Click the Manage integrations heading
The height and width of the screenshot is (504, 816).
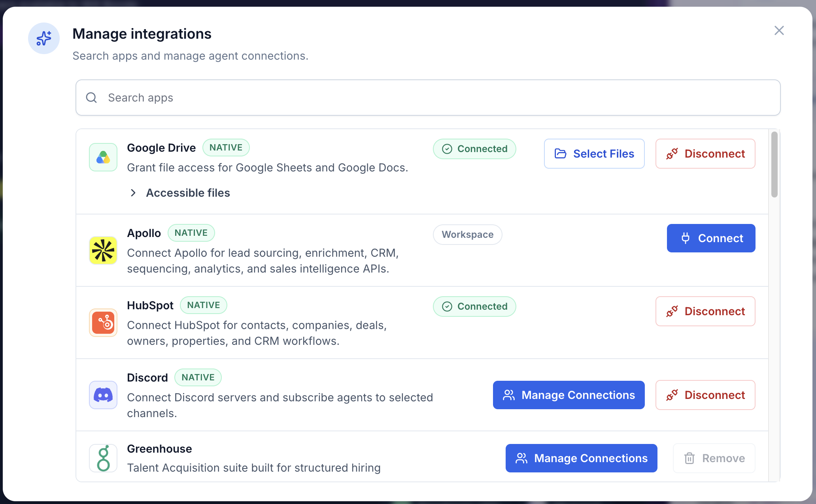[x=142, y=34]
